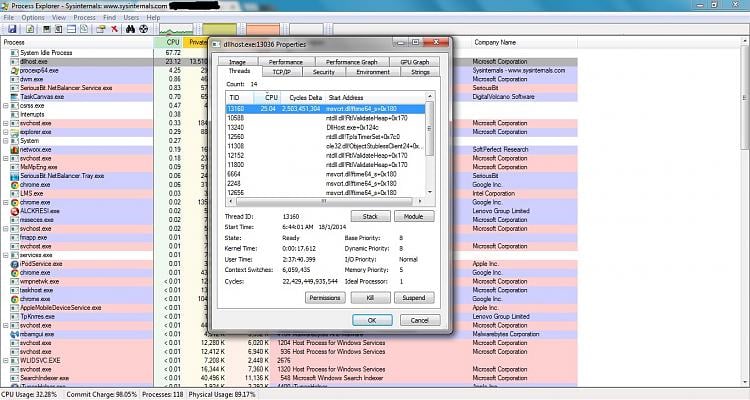Switch to the Image tab in Properties

[x=237, y=62]
